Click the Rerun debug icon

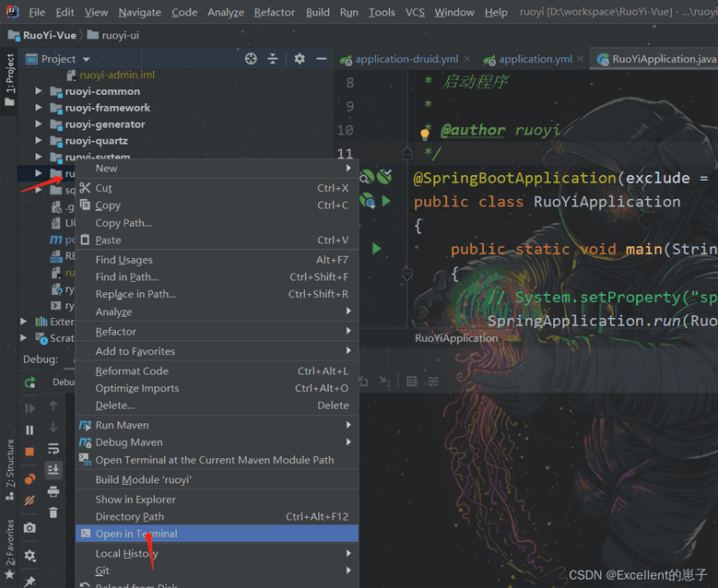(x=29, y=382)
